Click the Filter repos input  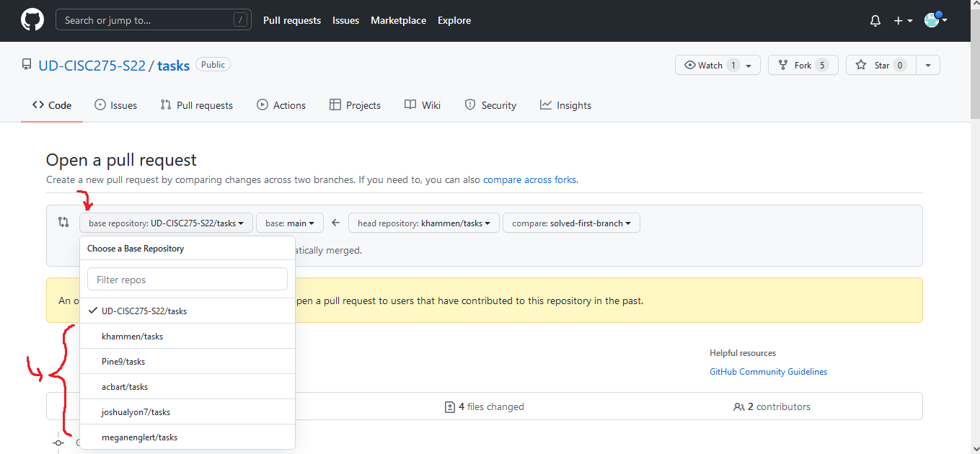click(187, 280)
